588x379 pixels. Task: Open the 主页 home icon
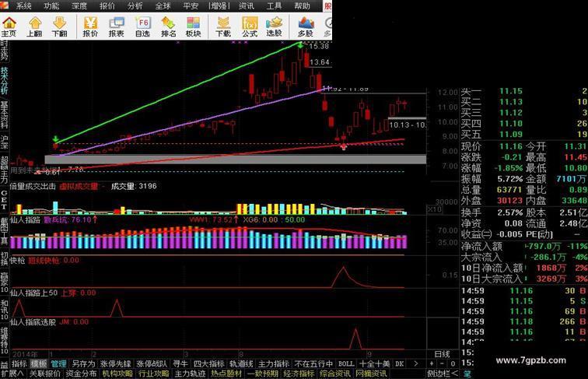[9, 26]
